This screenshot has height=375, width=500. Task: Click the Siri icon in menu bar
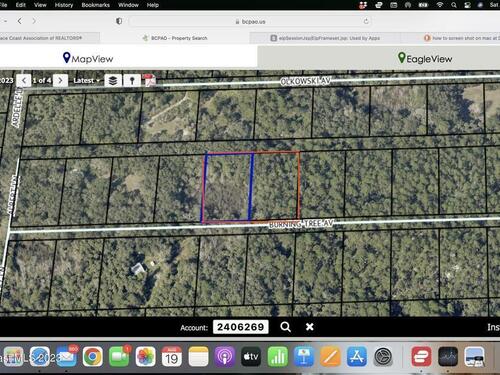point(480,5)
